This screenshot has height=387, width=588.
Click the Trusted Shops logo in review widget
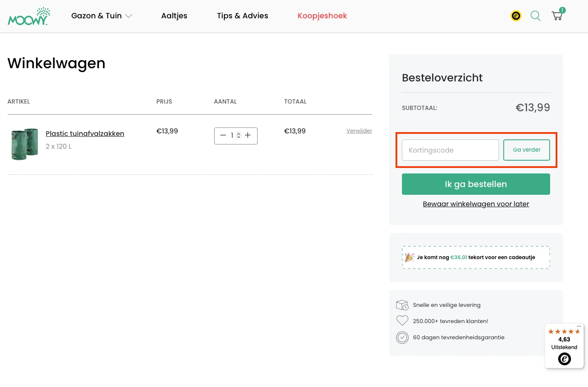[x=564, y=359]
